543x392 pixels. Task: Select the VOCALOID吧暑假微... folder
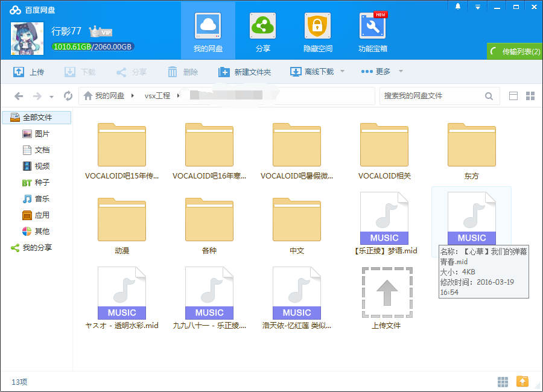click(x=297, y=151)
